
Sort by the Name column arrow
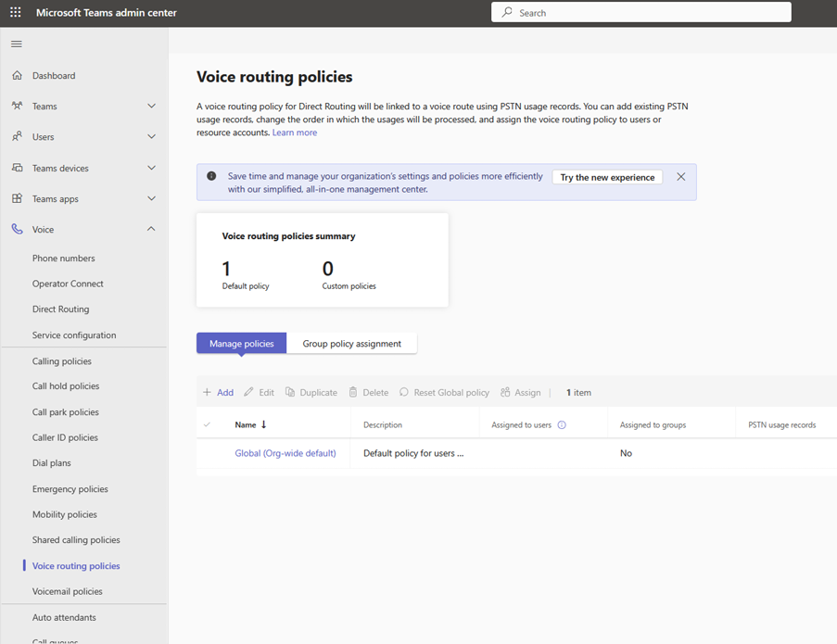coord(263,424)
